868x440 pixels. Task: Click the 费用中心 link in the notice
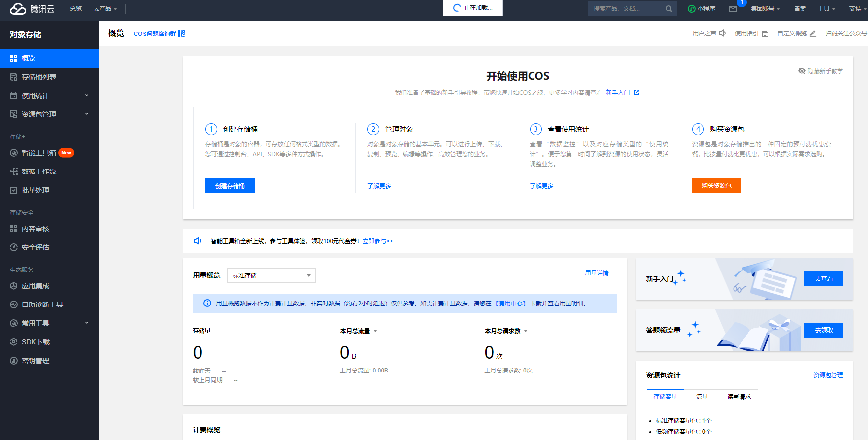511,304
